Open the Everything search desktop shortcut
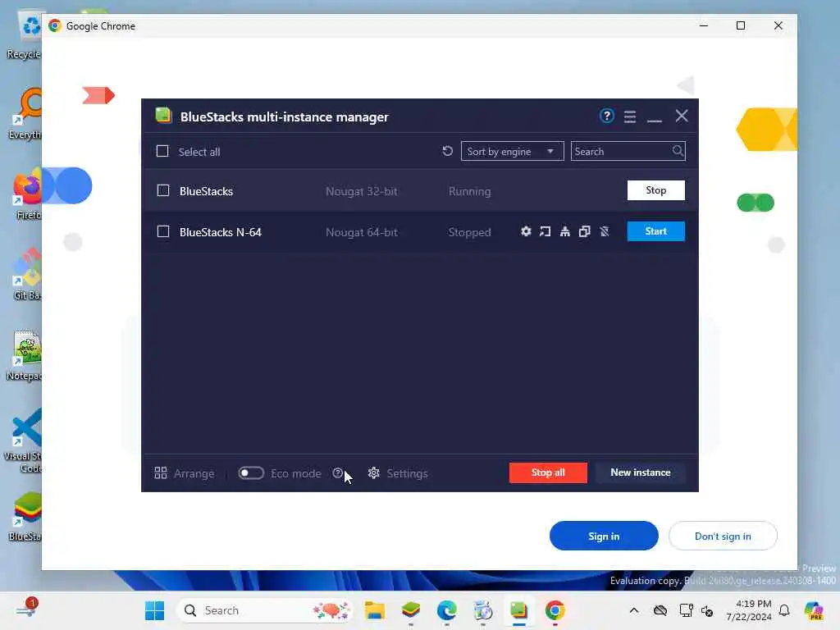Screen dimensions: 840x630 (25, 114)
